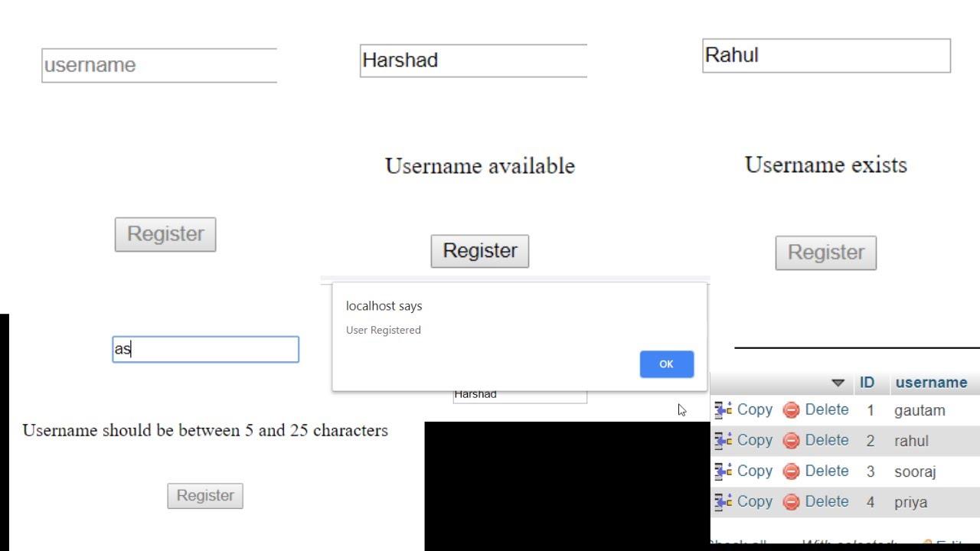Open the triangle dropdown left of ID header
This screenshot has height=551, width=980.
click(838, 383)
